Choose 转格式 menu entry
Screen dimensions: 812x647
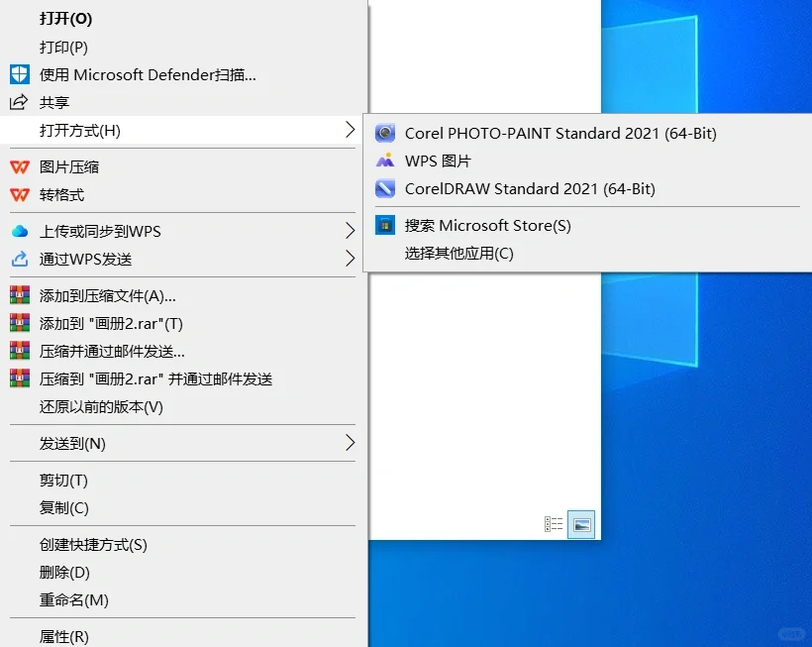click(x=183, y=195)
